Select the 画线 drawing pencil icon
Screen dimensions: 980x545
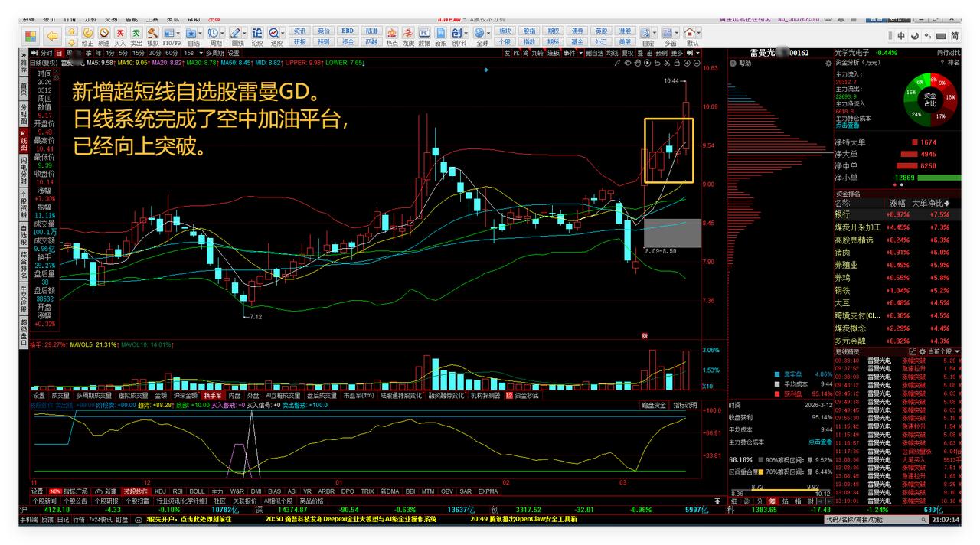click(x=236, y=34)
